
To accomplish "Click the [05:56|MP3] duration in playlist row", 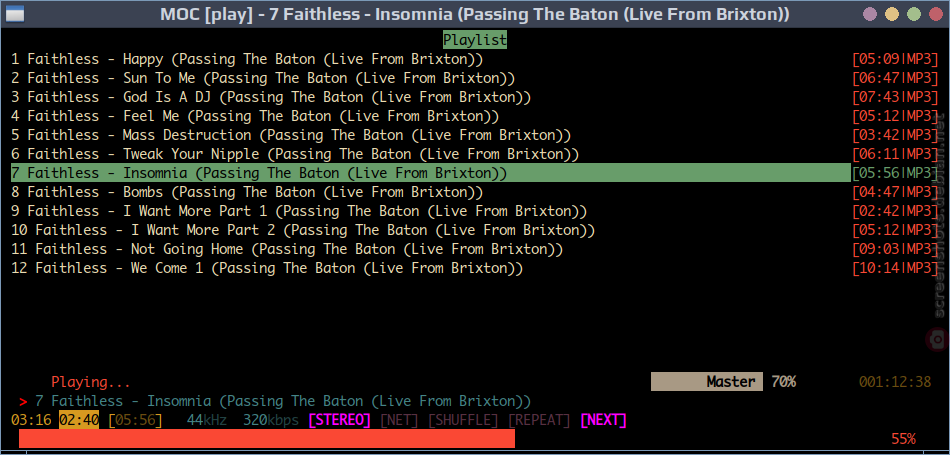I will [x=895, y=173].
